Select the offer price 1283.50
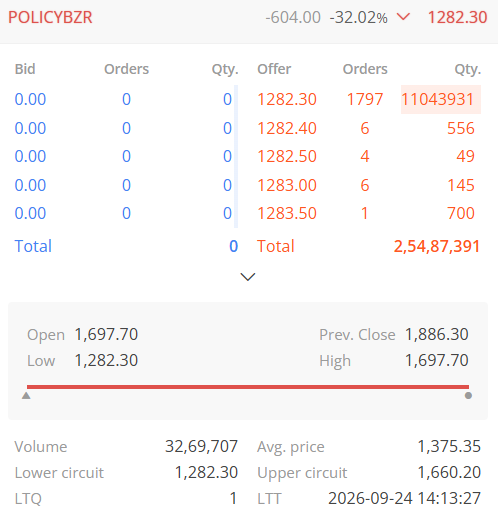The image size is (498, 523). point(287,213)
